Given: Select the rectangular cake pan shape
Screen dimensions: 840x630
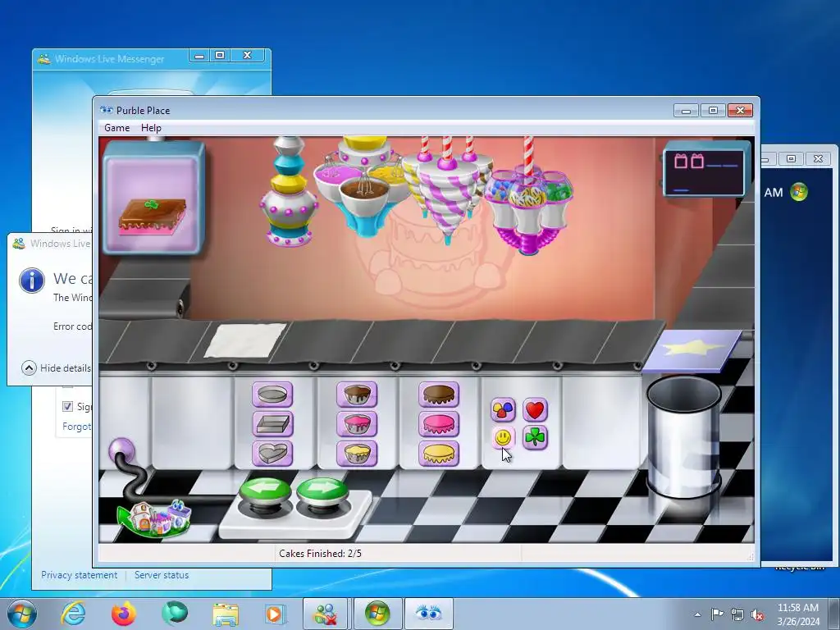Looking at the screenshot, I should tap(272, 424).
